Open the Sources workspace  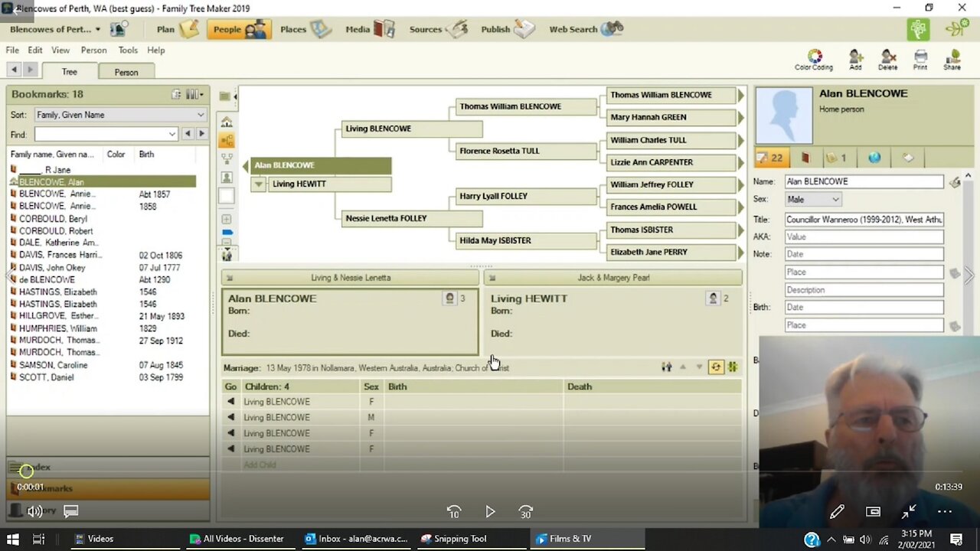[x=439, y=29]
